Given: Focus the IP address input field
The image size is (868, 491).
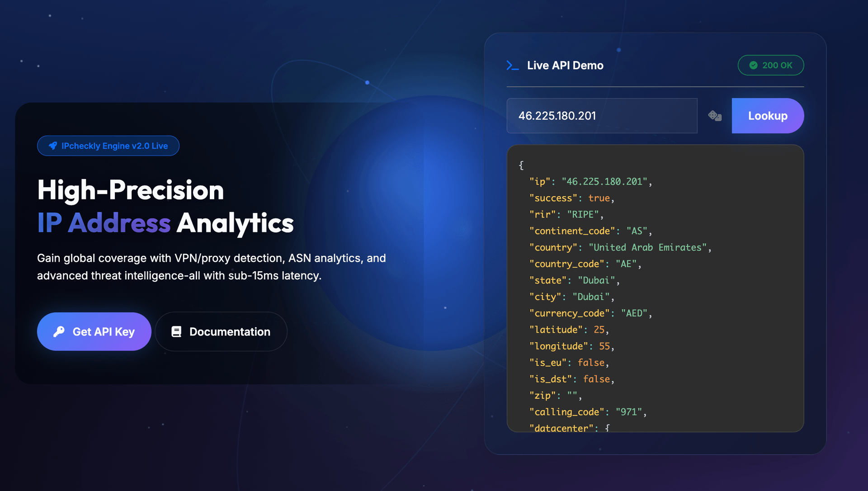Looking at the screenshot, I should tap(602, 116).
